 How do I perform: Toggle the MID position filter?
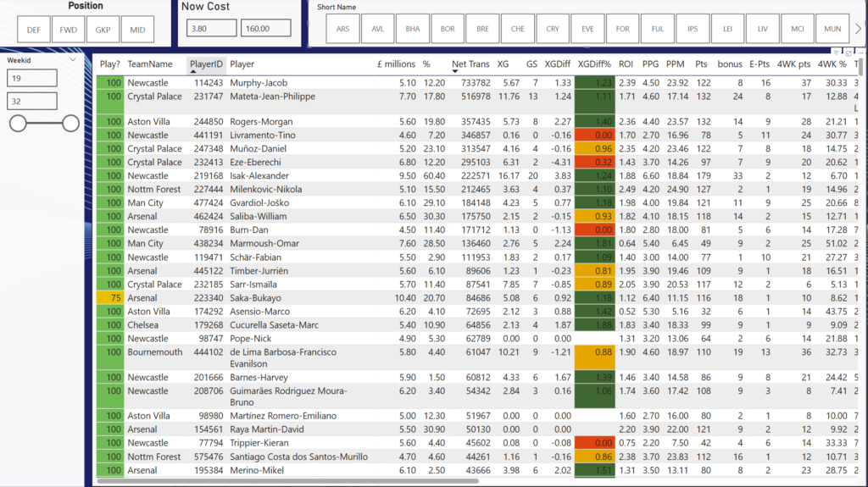137,30
